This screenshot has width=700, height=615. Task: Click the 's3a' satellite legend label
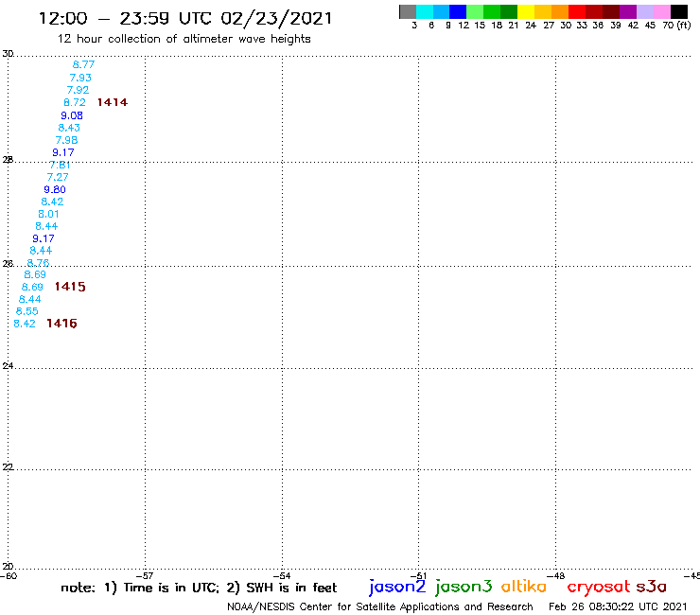[652, 587]
